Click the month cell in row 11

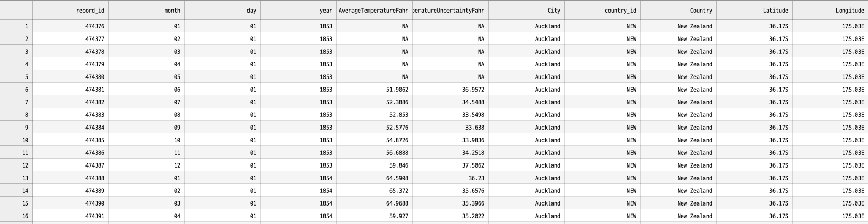[146, 152]
